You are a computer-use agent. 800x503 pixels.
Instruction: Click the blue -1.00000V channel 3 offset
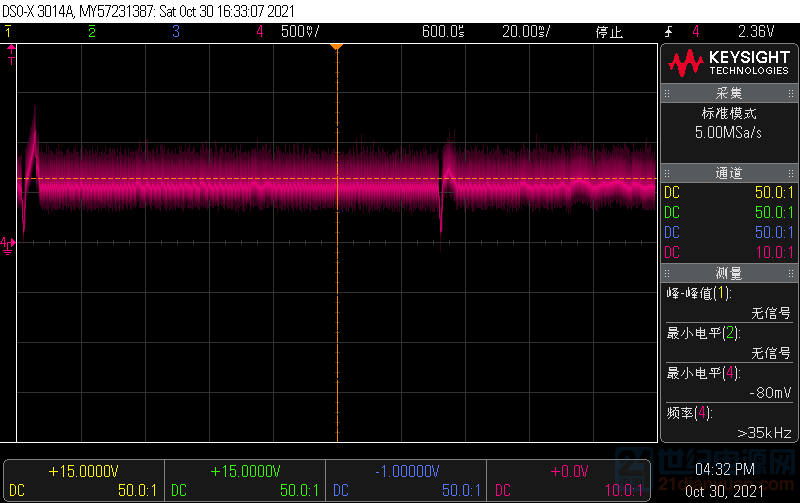[407, 471]
